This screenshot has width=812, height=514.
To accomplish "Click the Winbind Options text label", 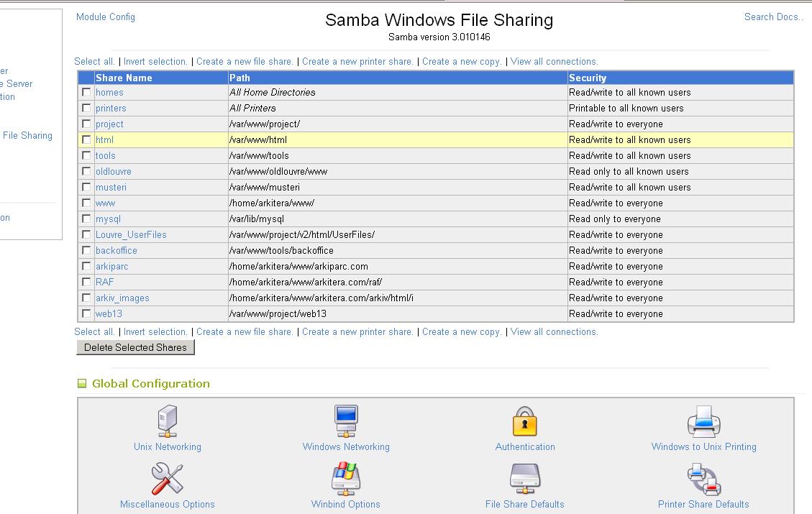I will (346, 504).
